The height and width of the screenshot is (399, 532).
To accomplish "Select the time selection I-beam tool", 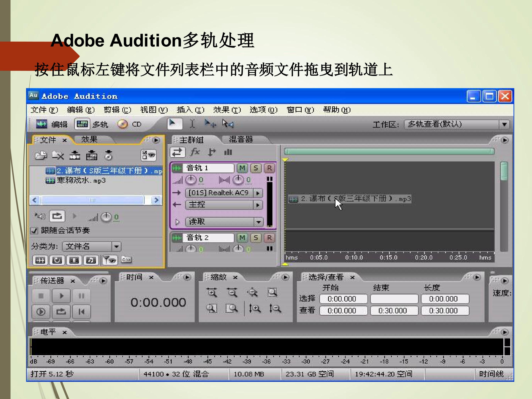I will [192, 124].
